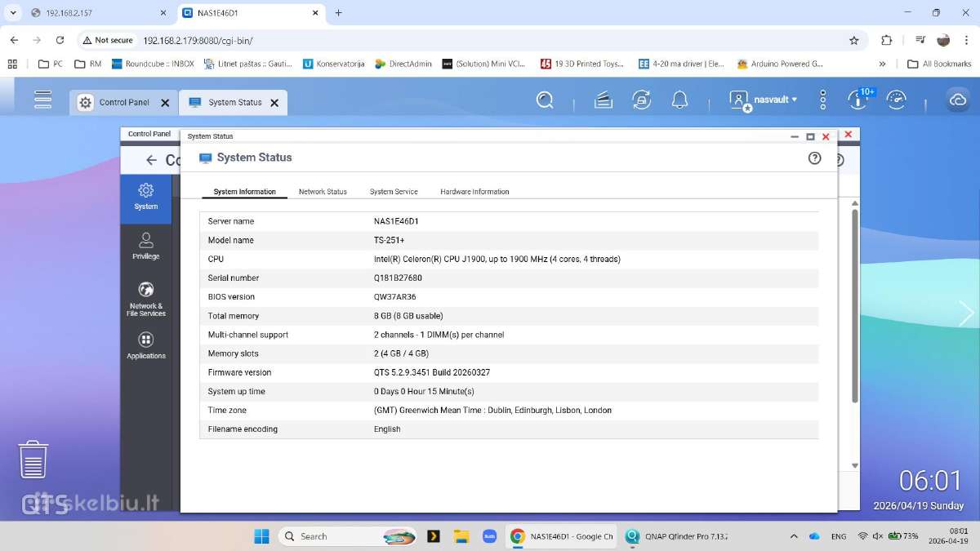Open the QTS search magnifier
980x551 pixels.
[545, 100]
